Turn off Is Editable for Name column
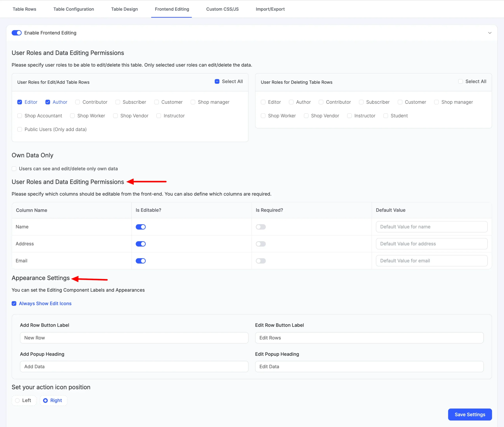504x427 pixels. click(x=141, y=227)
